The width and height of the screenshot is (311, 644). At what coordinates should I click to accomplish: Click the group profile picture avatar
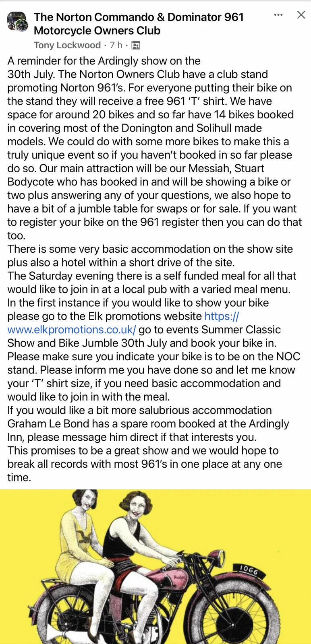(x=18, y=22)
